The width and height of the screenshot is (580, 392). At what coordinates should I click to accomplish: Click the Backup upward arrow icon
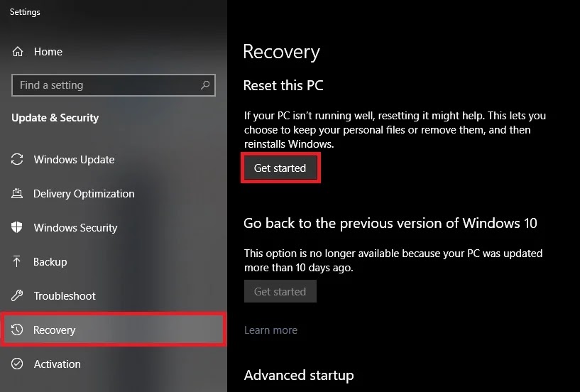pos(16,261)
